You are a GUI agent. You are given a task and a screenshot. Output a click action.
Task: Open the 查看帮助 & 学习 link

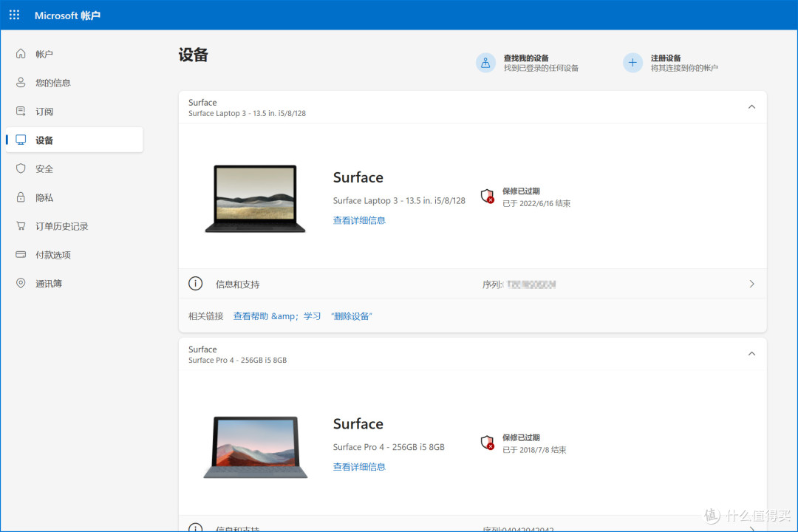[x=277, y=316]
